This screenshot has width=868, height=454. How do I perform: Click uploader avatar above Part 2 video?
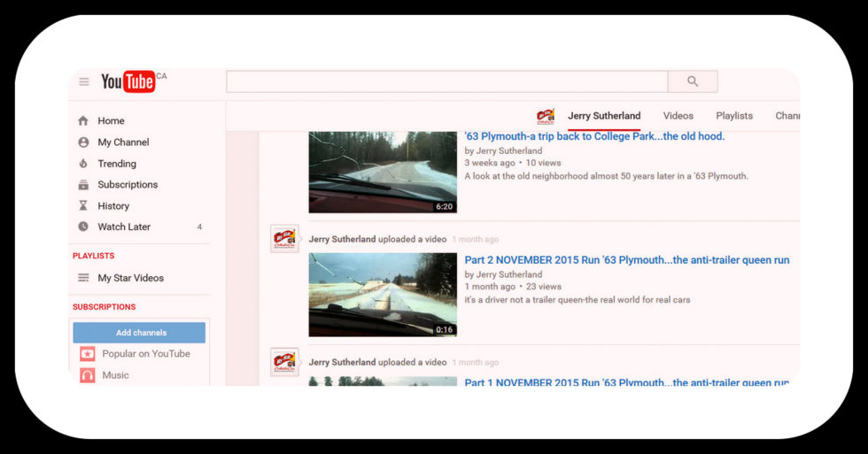click(284, 239)
